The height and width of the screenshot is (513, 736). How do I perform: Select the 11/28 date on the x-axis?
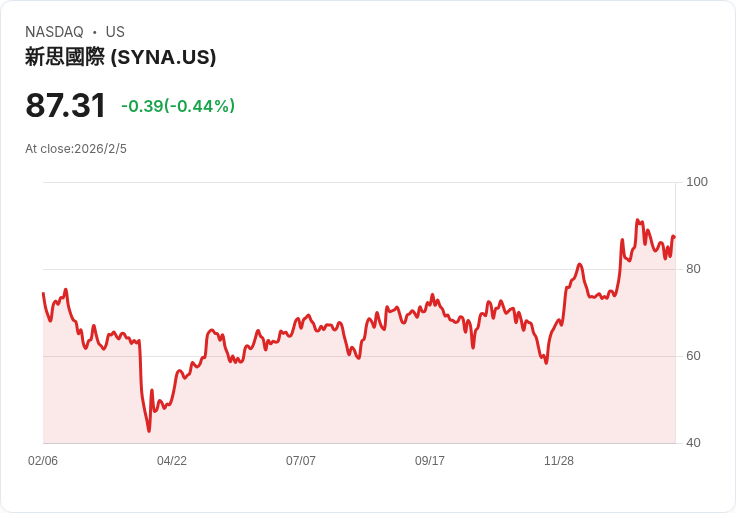(559, 461)
